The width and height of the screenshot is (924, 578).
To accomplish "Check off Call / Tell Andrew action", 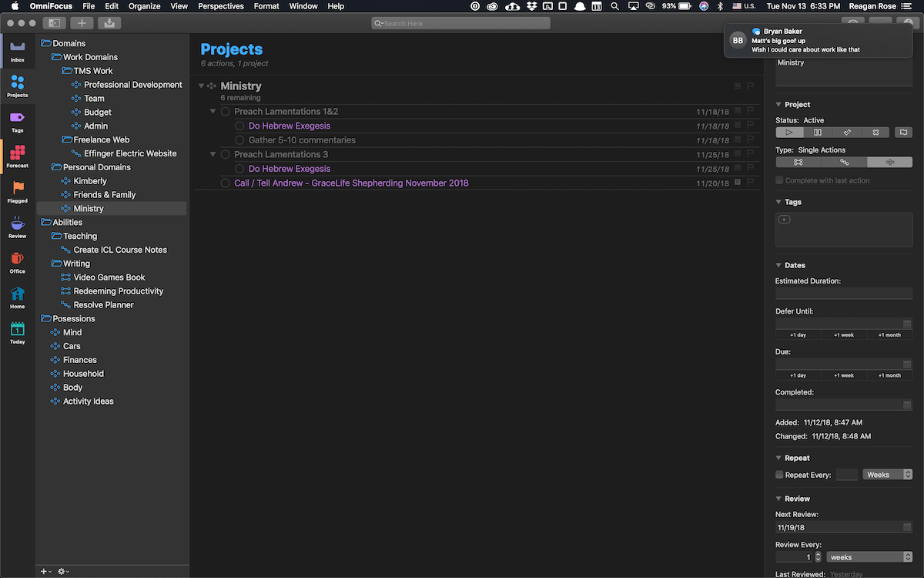I will point(226,183).
